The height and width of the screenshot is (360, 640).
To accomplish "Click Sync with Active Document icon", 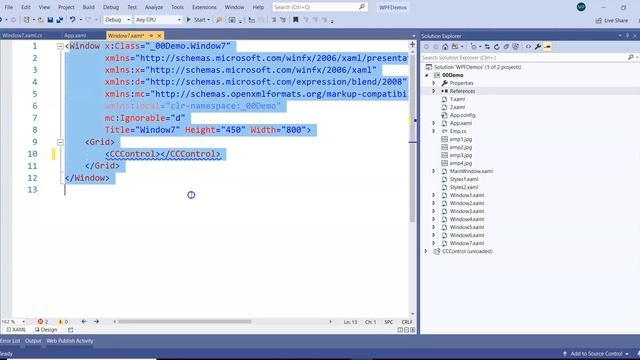I will pos(487,47).
